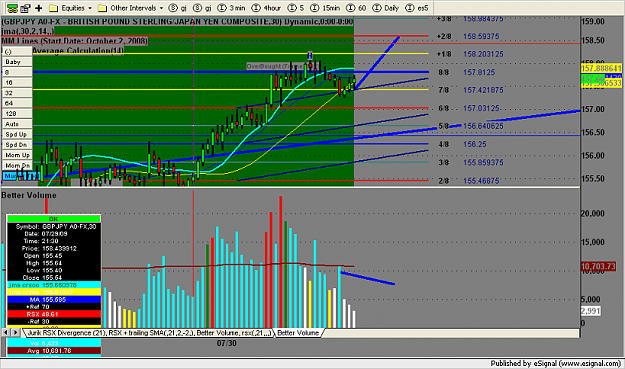Screen dimensions: 625x369
Task: Select the 16 frame button
Action: coord(17,82)
